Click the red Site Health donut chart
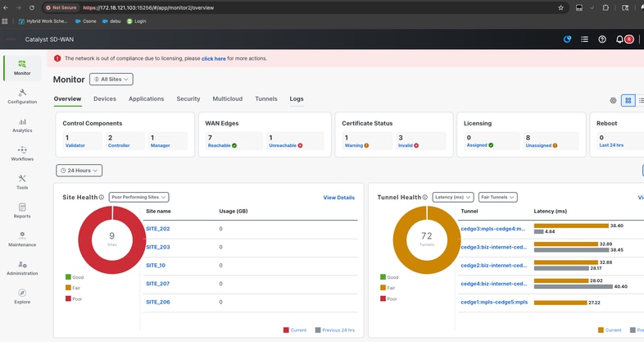Viewport: 644px width, 342px height. pyautogui.click(x=88, y=240)
